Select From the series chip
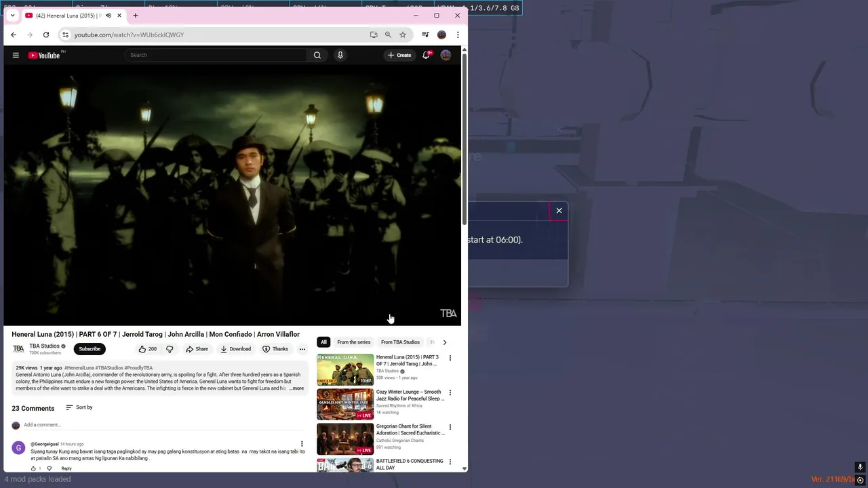The width and height of the screenshot is (868, 488). tap(354, 342)
